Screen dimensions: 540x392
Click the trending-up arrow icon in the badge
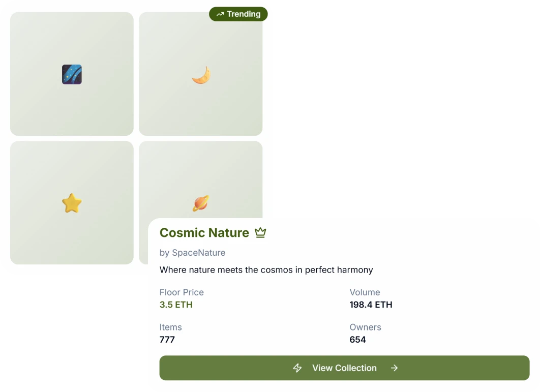pyautogui.click(x=220, y=14)
